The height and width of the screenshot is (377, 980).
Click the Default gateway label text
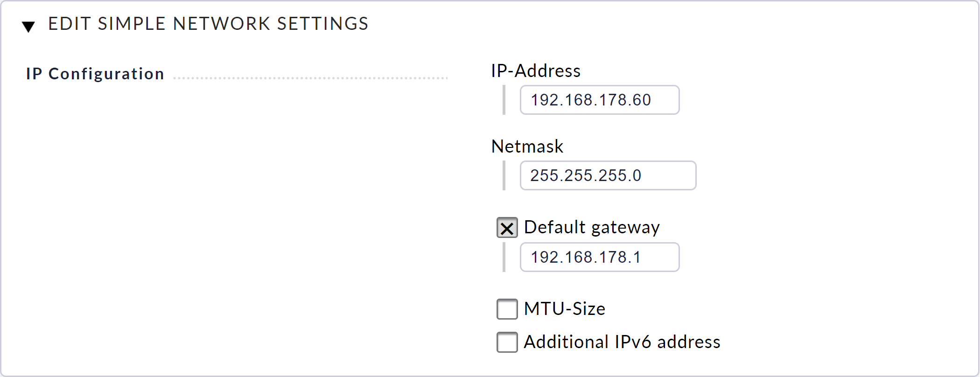pyautogui.click(x=592, y=227)
